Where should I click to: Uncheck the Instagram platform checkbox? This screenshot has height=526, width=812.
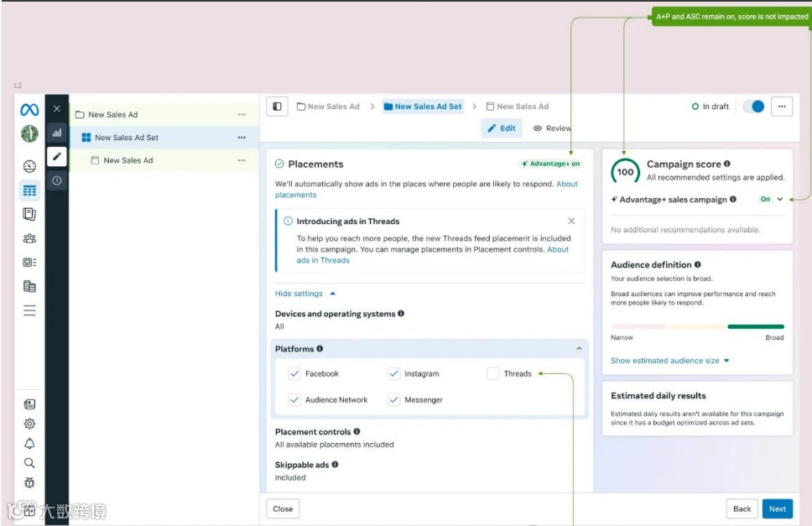pyautogui.click(x=394, y=373)
